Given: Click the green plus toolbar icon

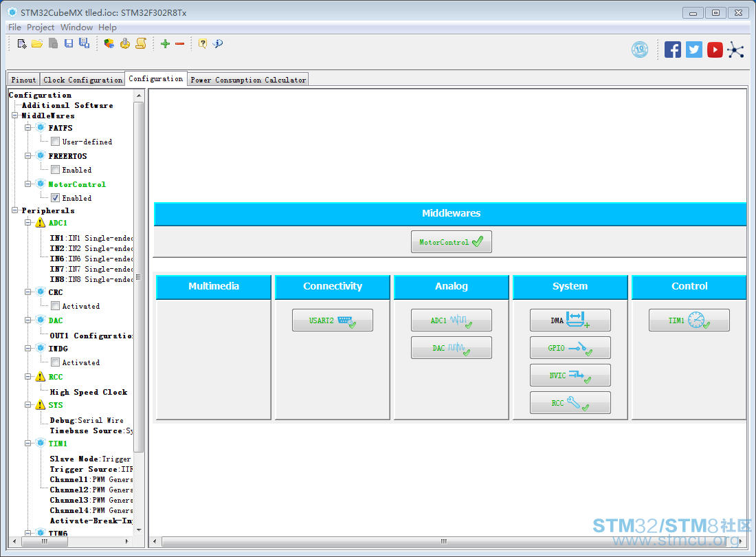Looking at the screenshot, I should click(x=166, y=44).
